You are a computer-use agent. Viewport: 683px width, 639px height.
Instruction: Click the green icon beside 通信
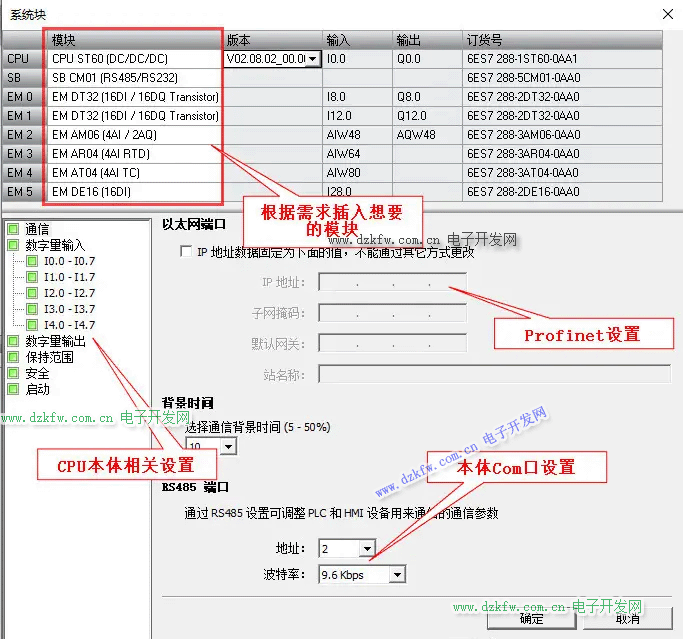click(13, 229)
